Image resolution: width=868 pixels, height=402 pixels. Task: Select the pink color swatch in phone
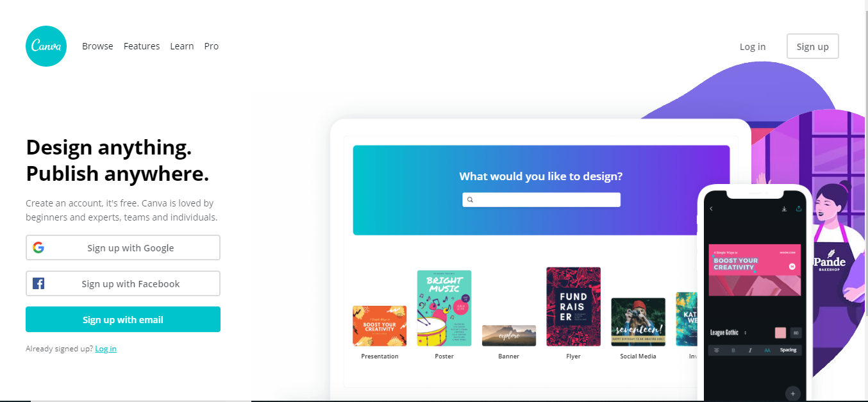(780, 333)
